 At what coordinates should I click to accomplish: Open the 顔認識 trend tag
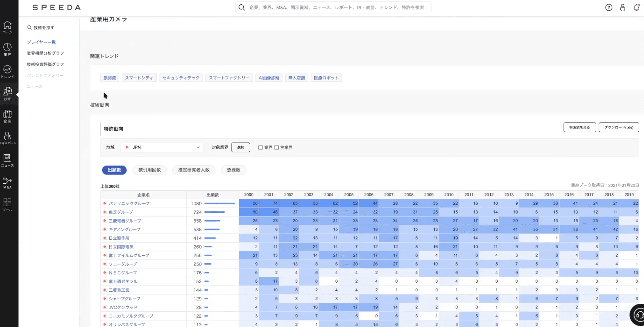click(x=110, y=78)
